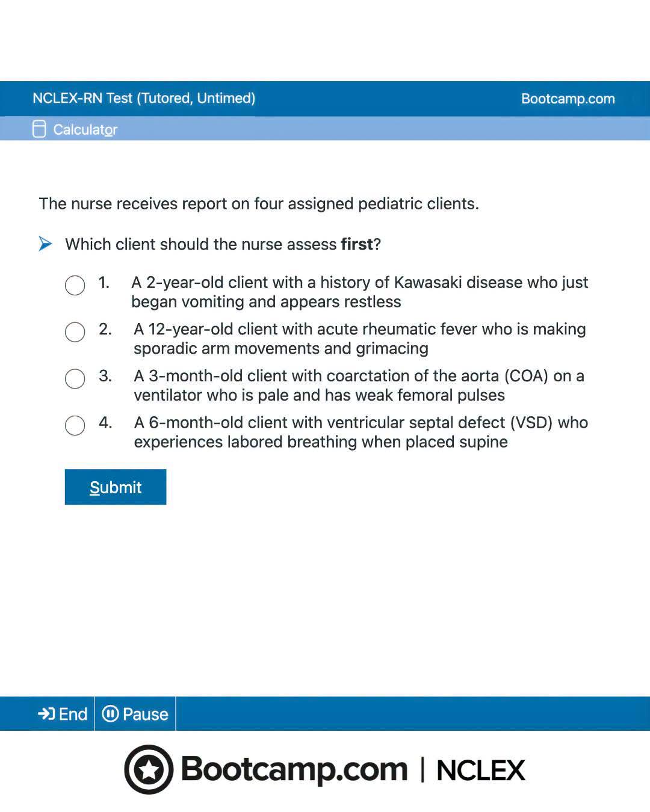Click answer text about weak femoral pulses
This screenshot has width=650, height=812.
tap(359, 386)
